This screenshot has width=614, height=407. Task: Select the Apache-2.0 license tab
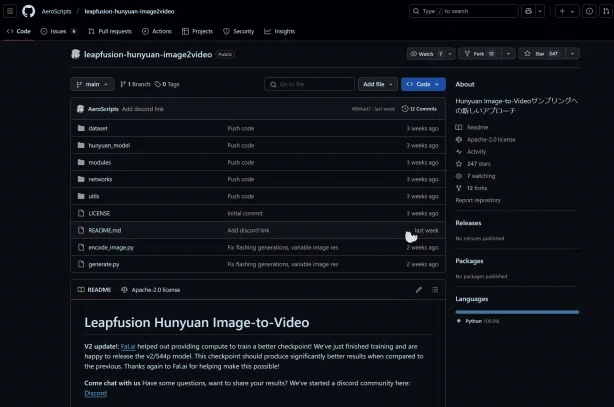pyautogui.click(x=151, y=290)
